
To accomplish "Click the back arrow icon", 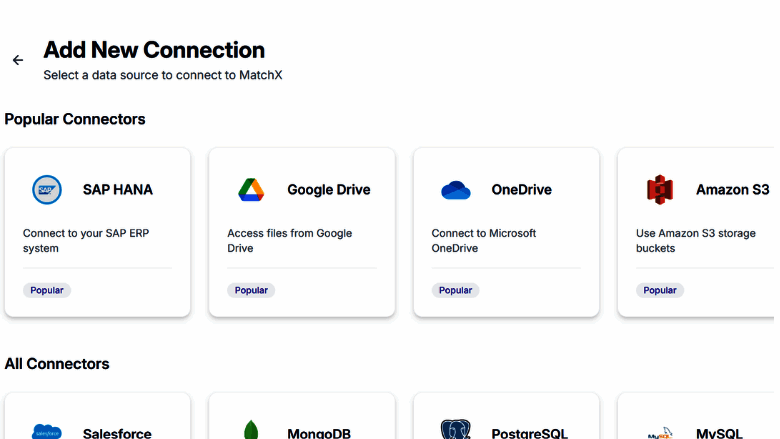I will 18,60.
